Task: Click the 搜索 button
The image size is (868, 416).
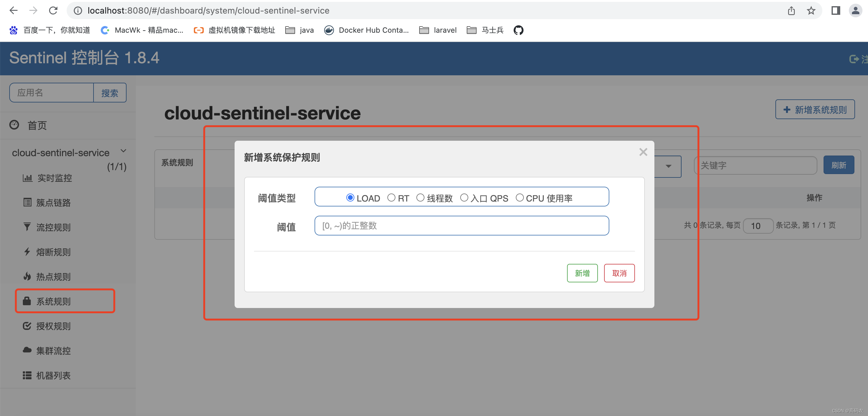Action: pos(110,93)
